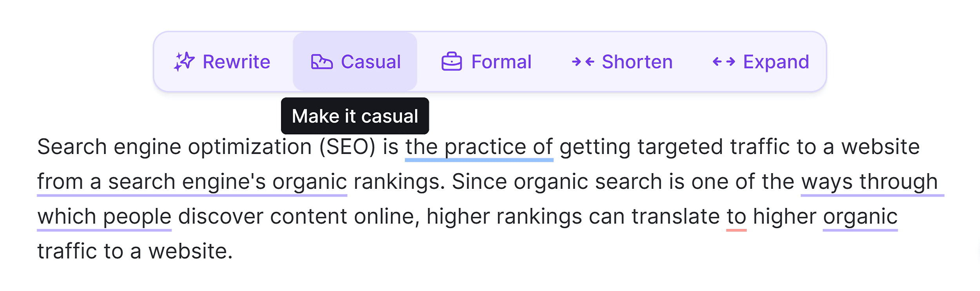Click the red-underlined word "to"
This screenshot has width=980, height=291.
736,217
